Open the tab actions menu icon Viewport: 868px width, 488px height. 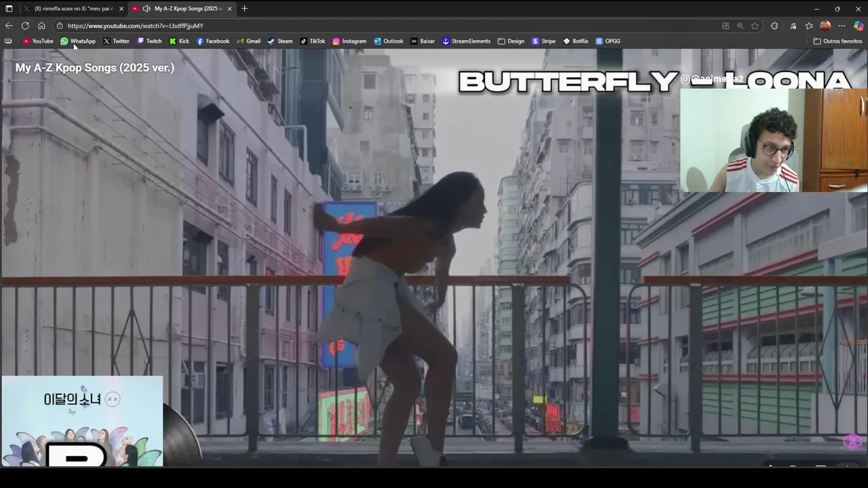[9, 9]
